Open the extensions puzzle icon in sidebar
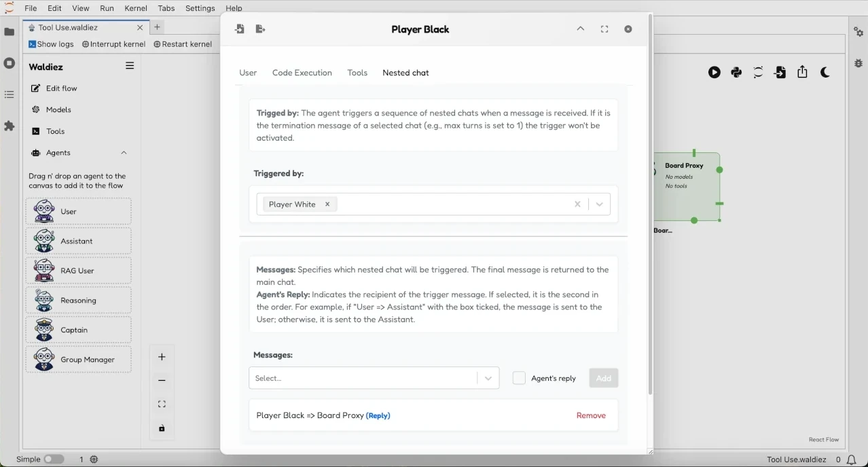The height and width of the screenshot is (467, 868). coord(10,126)
